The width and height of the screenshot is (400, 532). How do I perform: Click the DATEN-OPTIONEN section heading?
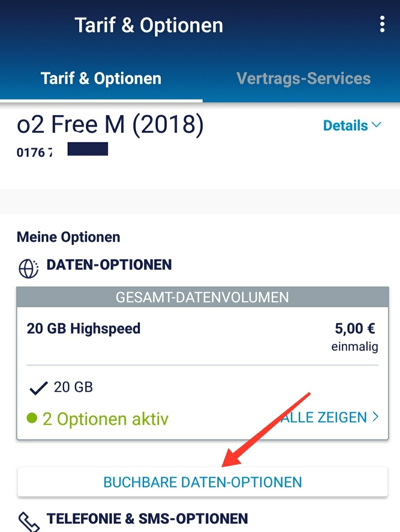[x=109, y=264]
